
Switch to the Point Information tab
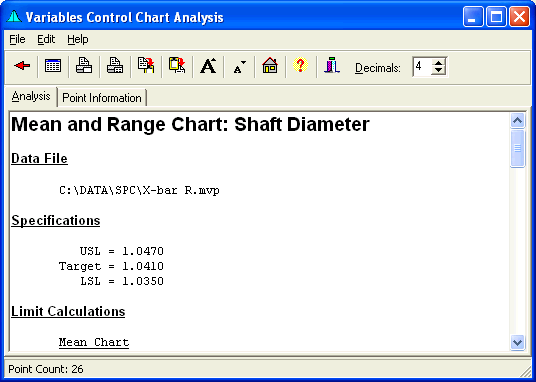coord(102,98)
